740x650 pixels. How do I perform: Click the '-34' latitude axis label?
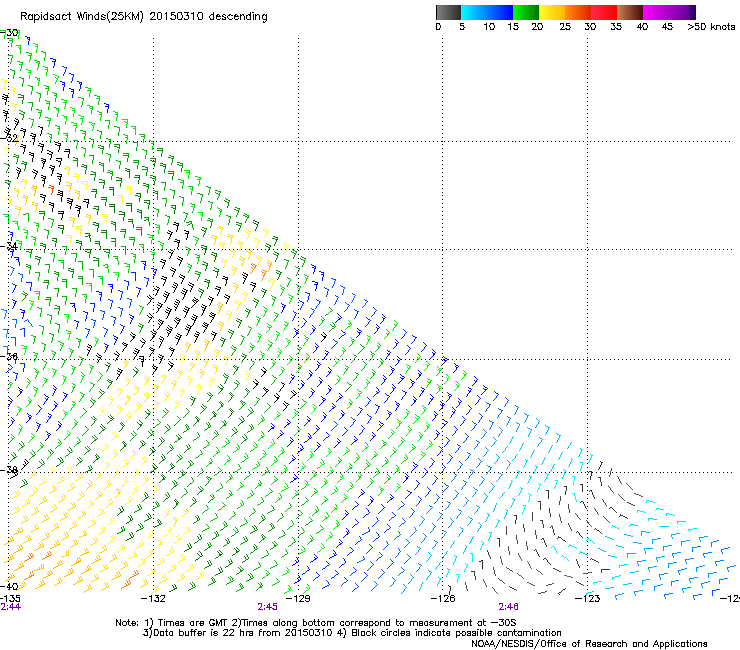click(x=9, y=246)
